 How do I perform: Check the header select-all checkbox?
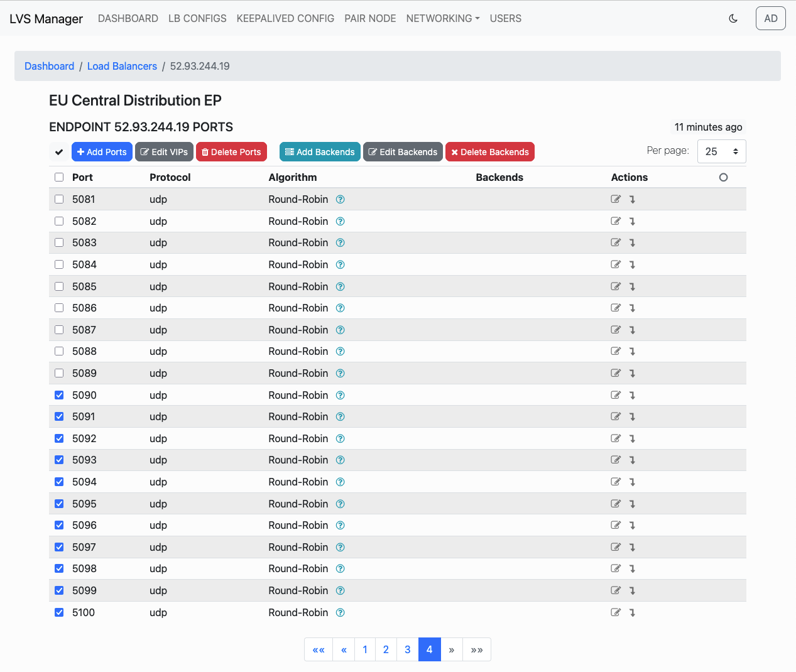click(59, 177)
